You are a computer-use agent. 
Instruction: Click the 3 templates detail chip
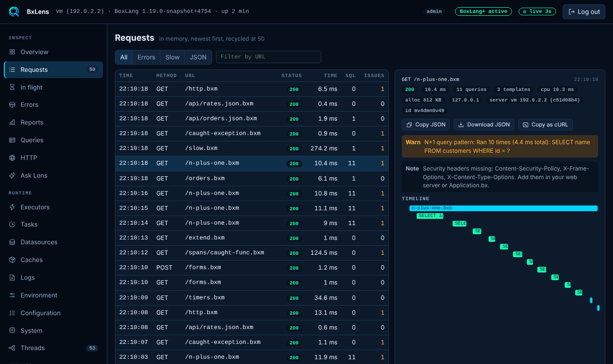click(513, 90)
